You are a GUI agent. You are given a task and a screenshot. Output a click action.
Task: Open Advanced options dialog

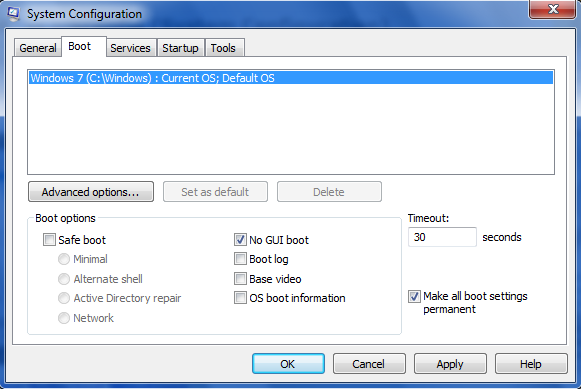pyautogui.click(x=91, y=192)
